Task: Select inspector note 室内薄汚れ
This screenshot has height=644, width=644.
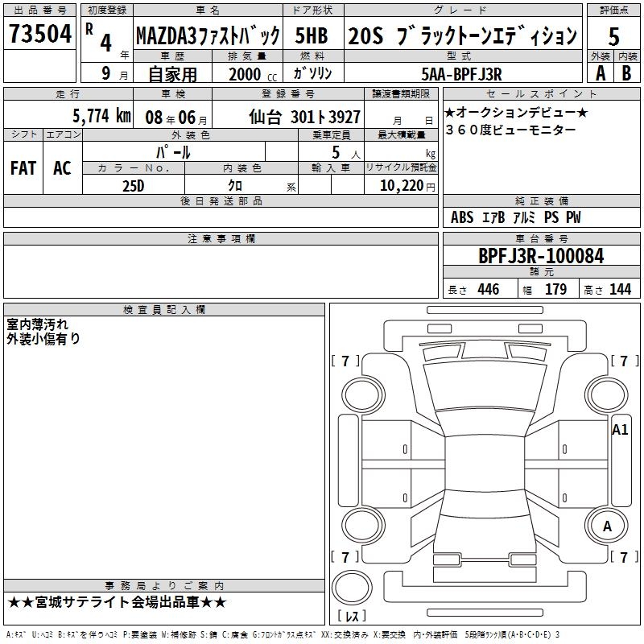Action: [37, 324]
